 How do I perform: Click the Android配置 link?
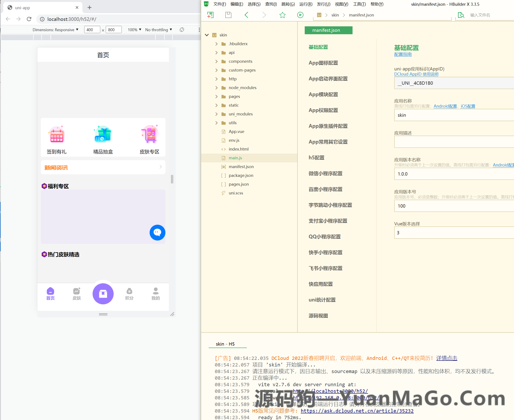(x=445, y=106)
